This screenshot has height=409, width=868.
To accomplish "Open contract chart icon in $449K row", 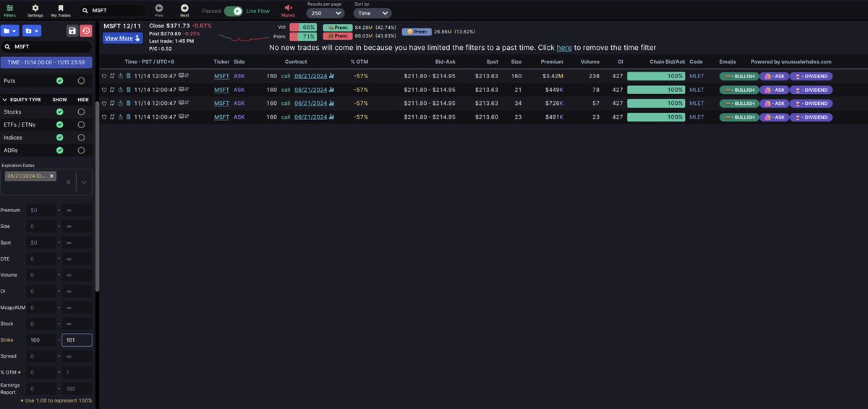I will [x=332, y=90].
